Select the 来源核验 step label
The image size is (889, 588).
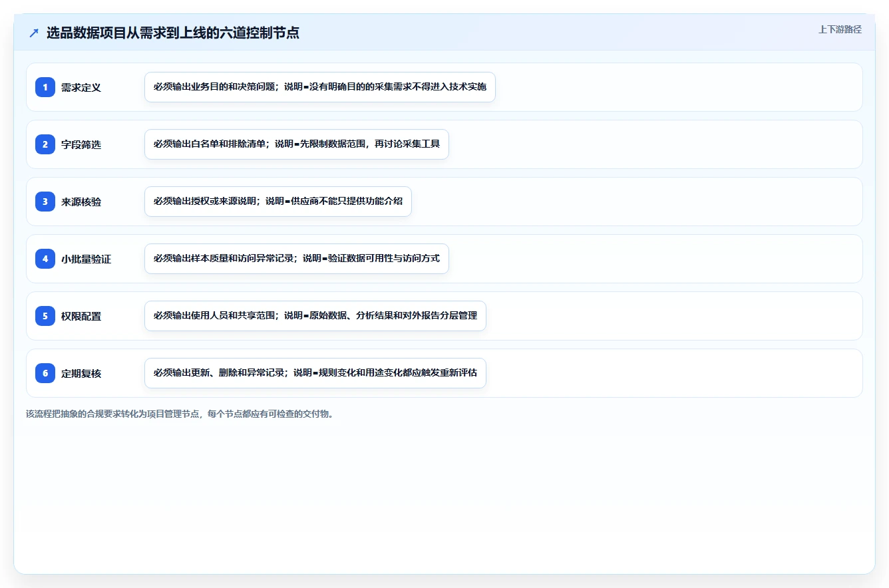tap(81, 202)
